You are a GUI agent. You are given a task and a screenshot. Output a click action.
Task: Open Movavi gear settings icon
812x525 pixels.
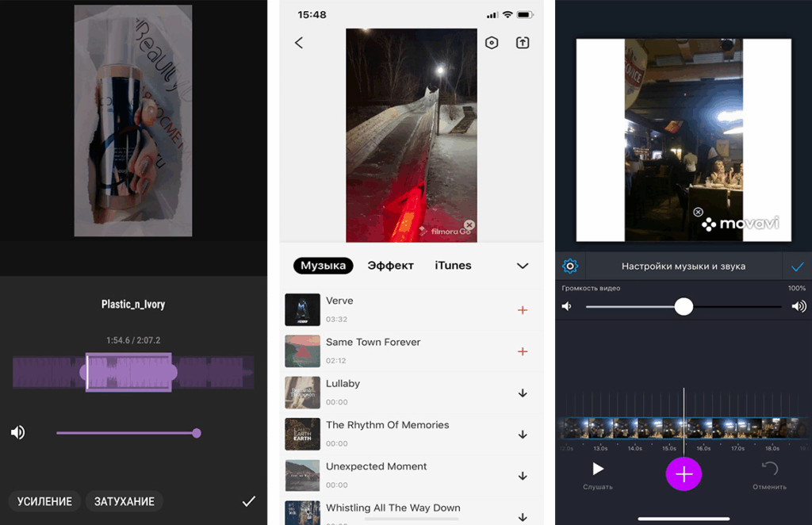tap(570, 266)
